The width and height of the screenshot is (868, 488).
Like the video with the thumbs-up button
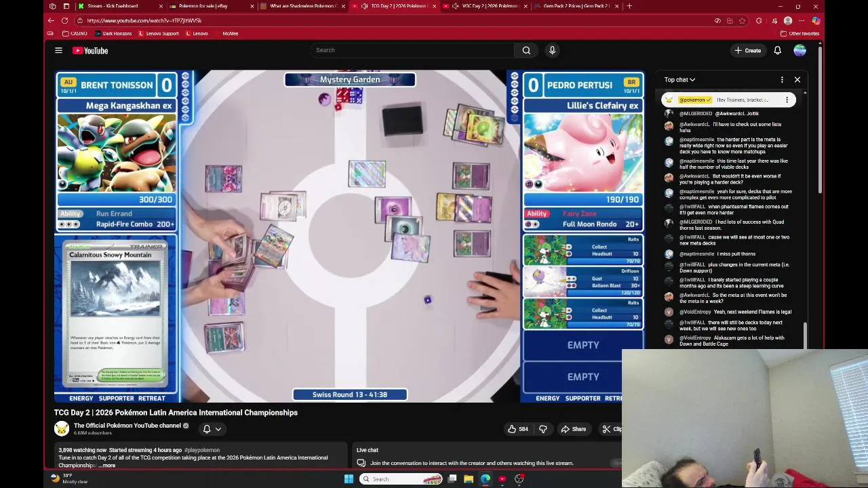tap(518, 429)
